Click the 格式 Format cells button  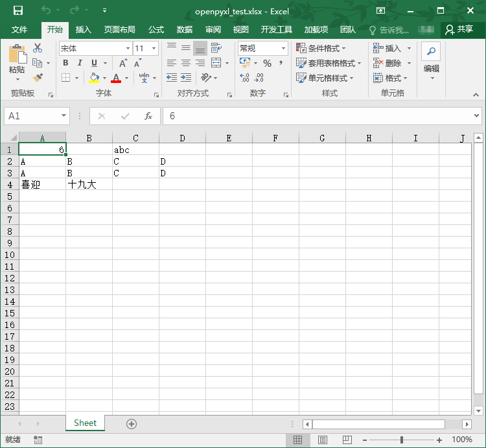click(x=390, y=78)
